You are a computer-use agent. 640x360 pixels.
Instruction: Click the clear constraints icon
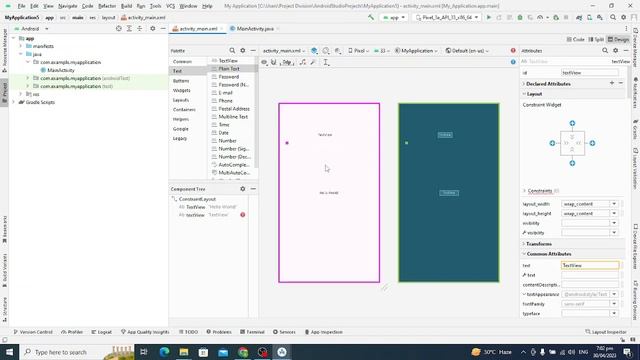point(302,62)
